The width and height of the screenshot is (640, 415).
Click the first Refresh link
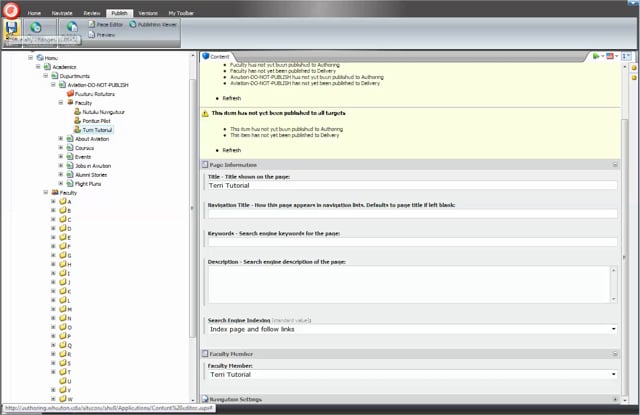tap(232, 98)
